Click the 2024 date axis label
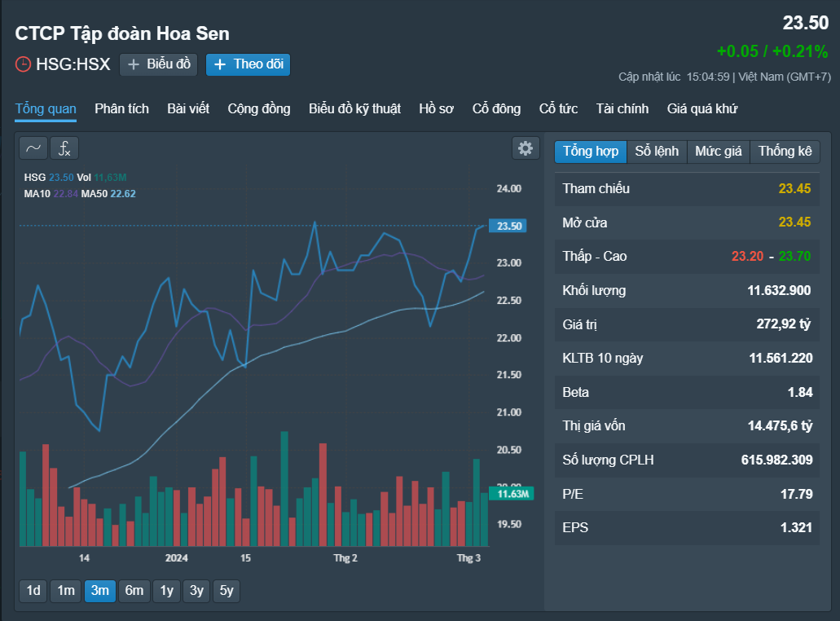 (176, 557)
